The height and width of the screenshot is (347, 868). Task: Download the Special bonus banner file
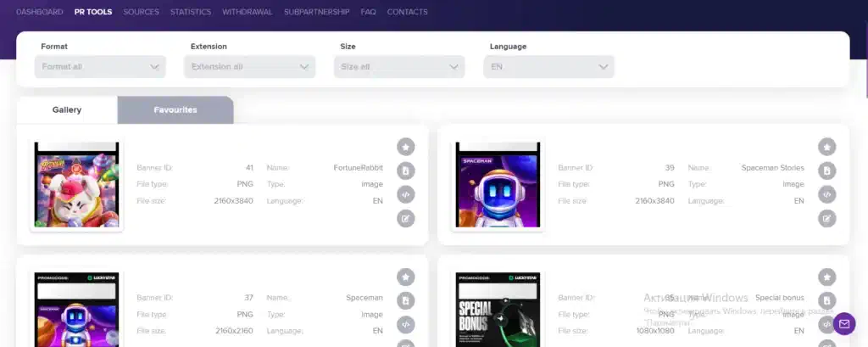tap(827, 300)
